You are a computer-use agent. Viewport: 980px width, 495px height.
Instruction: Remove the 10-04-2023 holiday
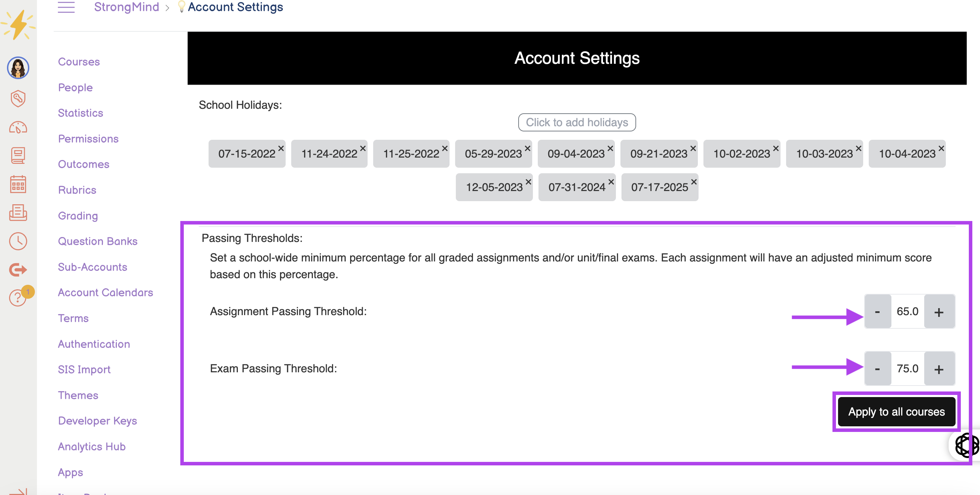tap(941, 148)
